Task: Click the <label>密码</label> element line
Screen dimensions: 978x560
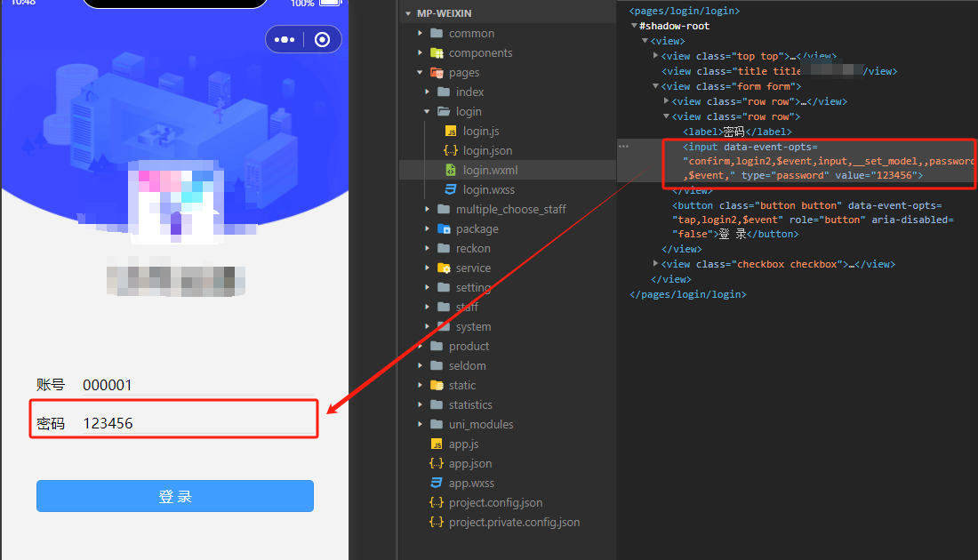Action: [x=737, y=132]
